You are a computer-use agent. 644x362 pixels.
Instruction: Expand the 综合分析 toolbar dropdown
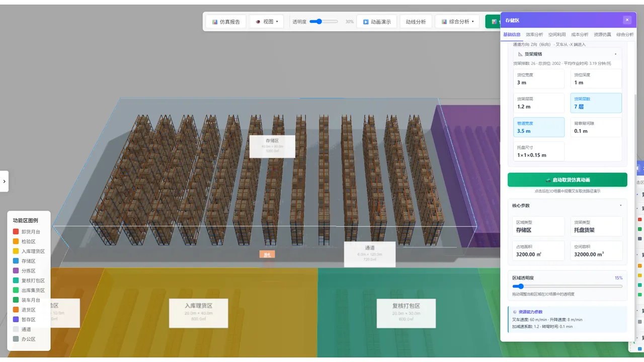click(457, 22)
